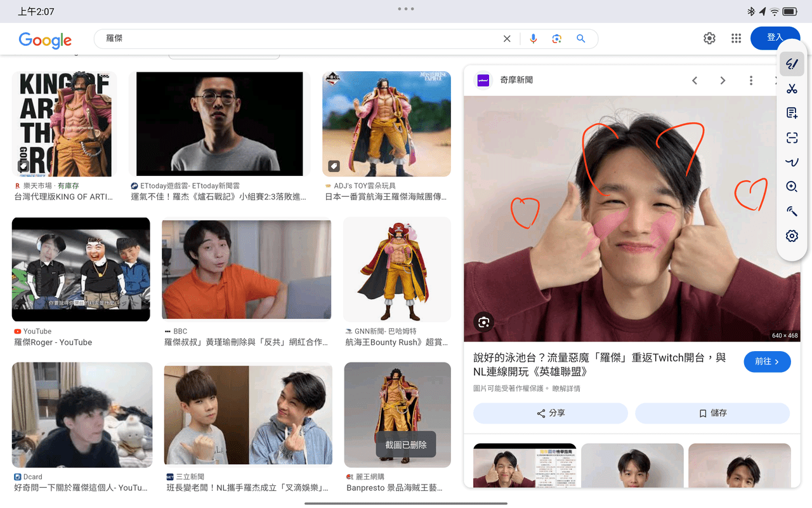Tap the scan text extraction icon

pyautogui.click(x=792, y=138)
